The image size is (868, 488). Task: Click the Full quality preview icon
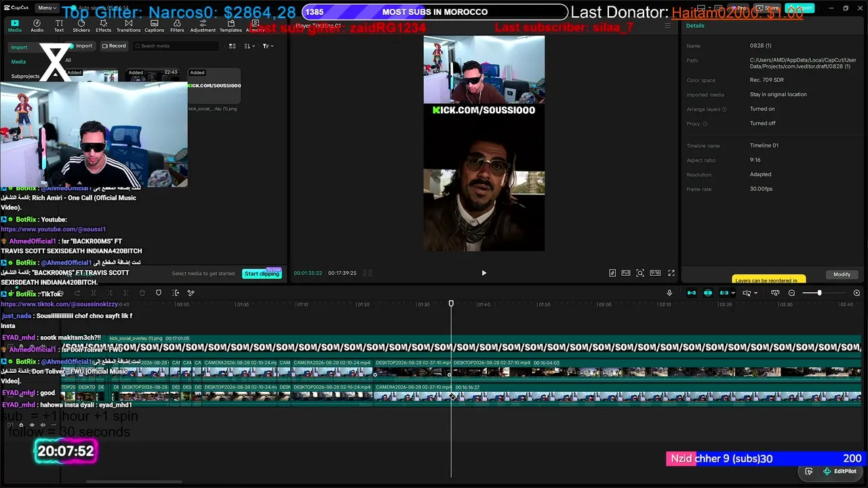click(626, 273)
